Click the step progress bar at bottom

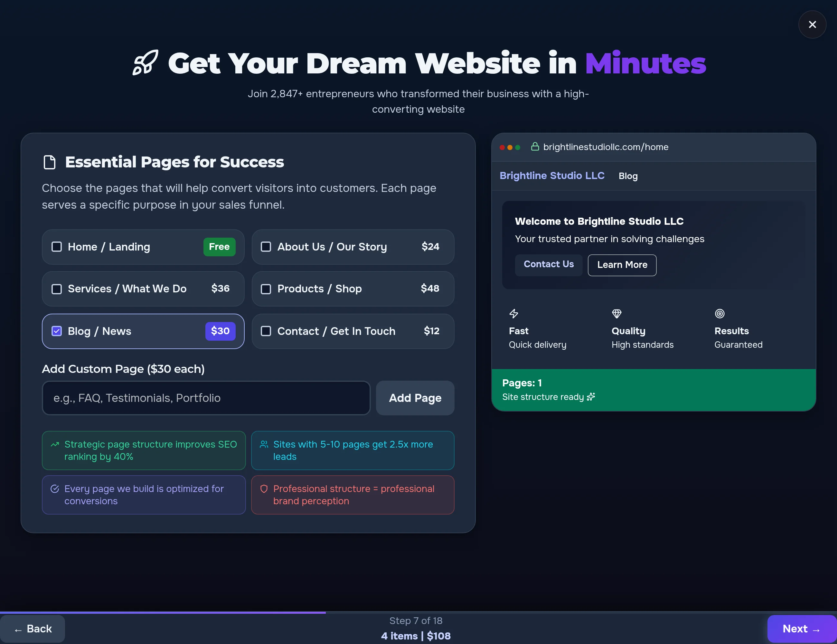[418, 612]
